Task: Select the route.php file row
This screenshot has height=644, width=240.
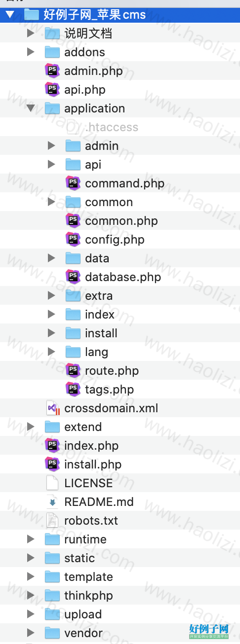Action: (120, 371)
